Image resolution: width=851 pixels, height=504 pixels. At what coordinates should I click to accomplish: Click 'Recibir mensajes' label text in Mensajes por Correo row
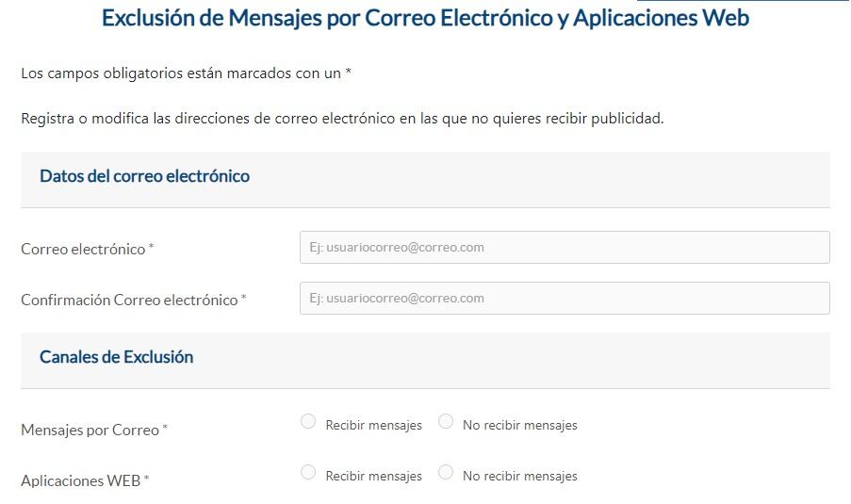pyautogui.click(x=373, y=426)
